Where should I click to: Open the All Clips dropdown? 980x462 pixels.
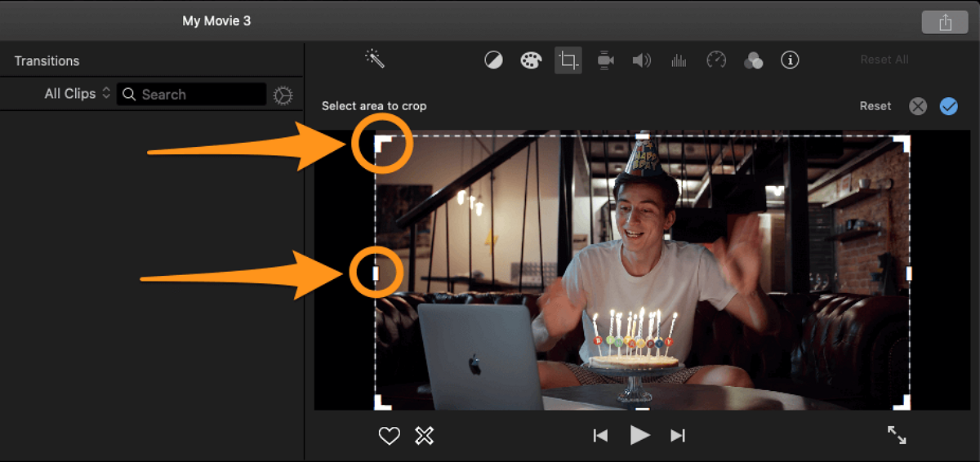(77, 94)
